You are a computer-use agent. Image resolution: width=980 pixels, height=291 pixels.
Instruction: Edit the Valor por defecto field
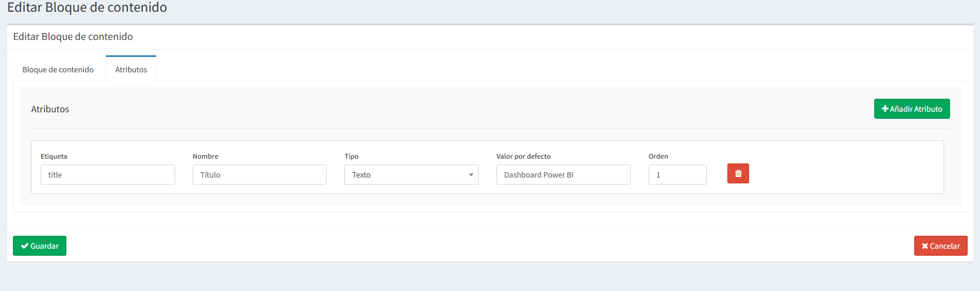click(x=563, y=175)
